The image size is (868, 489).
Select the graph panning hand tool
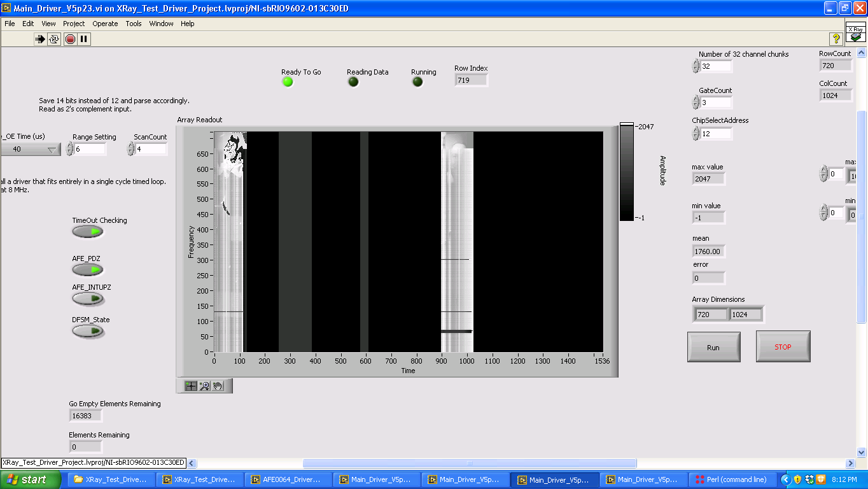coord(218,385)
